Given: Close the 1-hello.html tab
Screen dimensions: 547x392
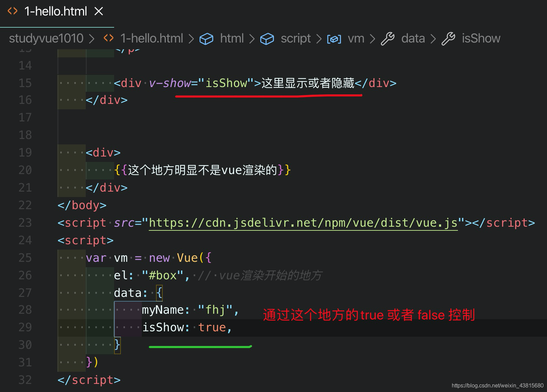Looking at the screenshot, I should point(99,11).
